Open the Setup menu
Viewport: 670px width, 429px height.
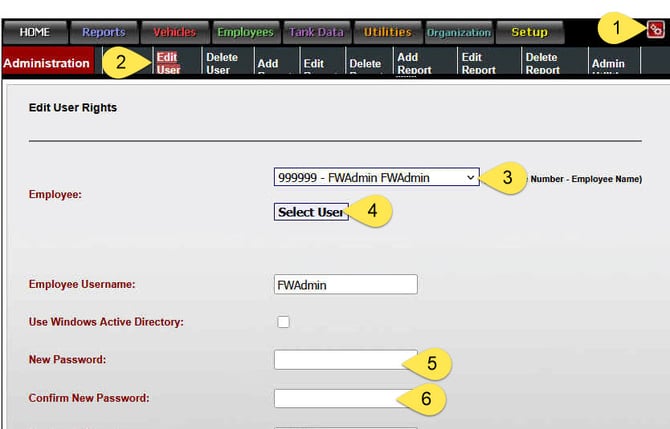[x=529, y=32]
